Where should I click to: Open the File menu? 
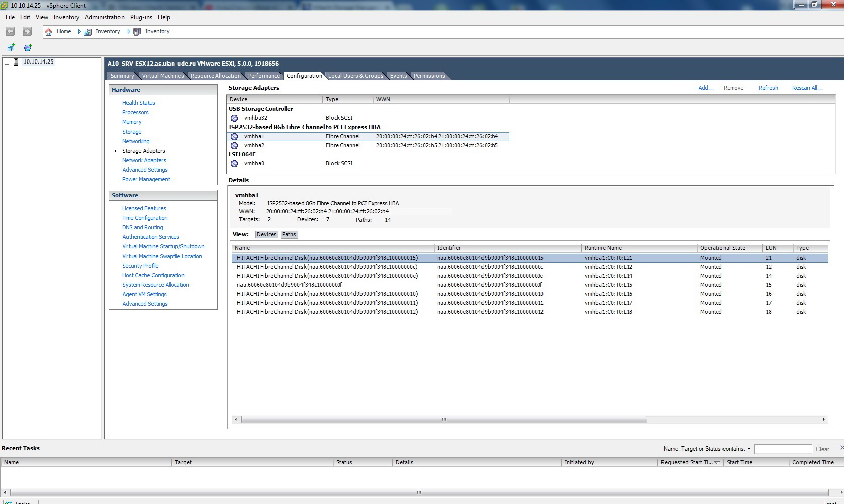coord(10,17)
